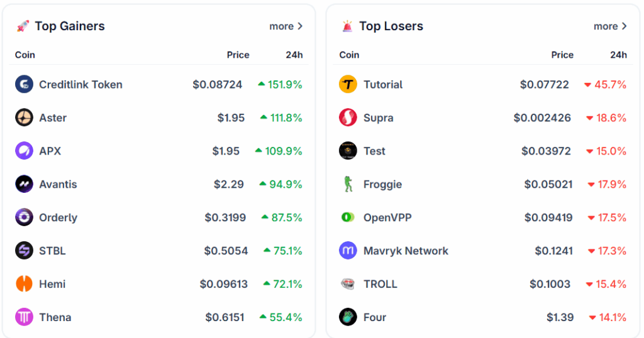Click the Tutorial yellow coin icon

348,84
